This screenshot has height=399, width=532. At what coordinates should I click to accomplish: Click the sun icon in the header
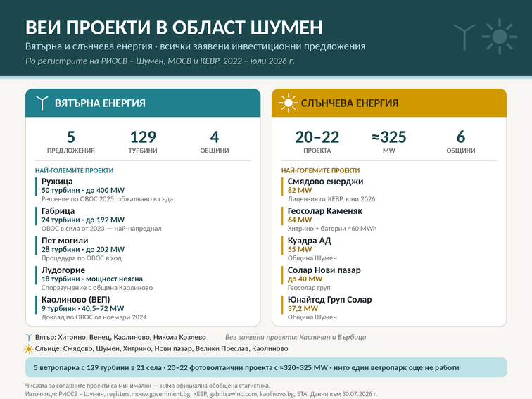tap(500, 37)
